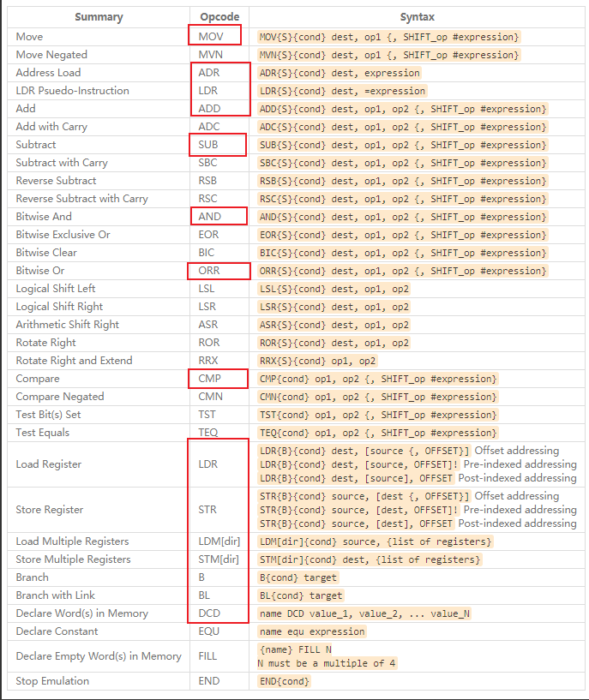Select the EOR opcode cell
Screen dimensions: 589x700
pyautogui.click(x=219, y=235)
